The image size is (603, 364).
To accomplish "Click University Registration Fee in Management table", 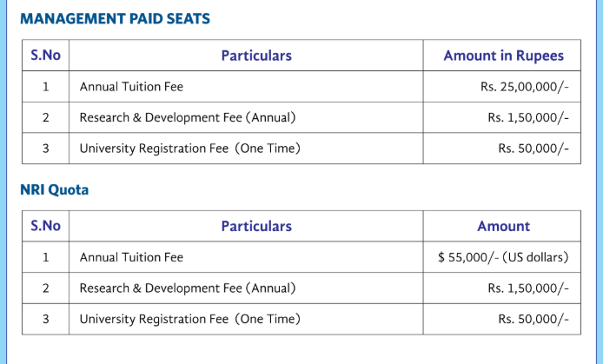I will point(189,149).
